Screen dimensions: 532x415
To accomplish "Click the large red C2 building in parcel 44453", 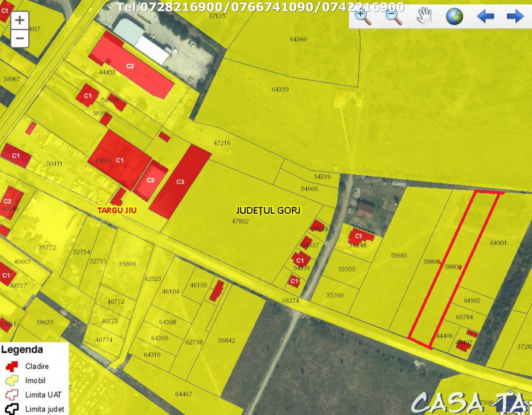I will 130,65.
